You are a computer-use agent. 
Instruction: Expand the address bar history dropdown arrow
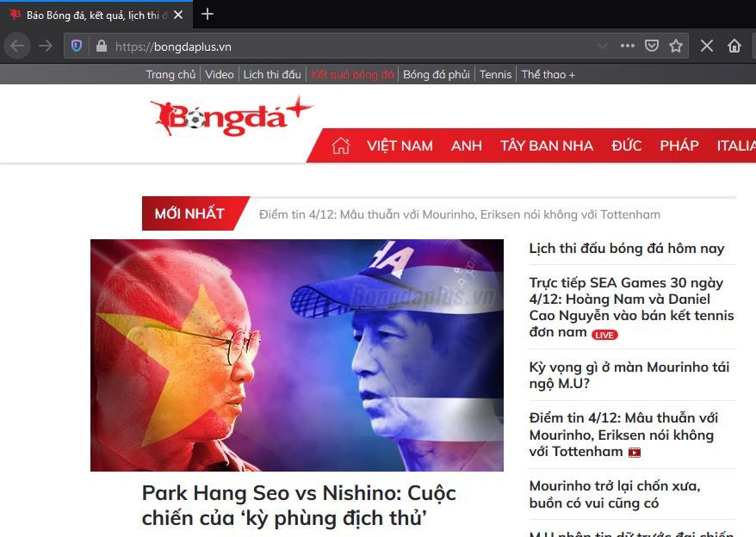click(x=602, y=46)
